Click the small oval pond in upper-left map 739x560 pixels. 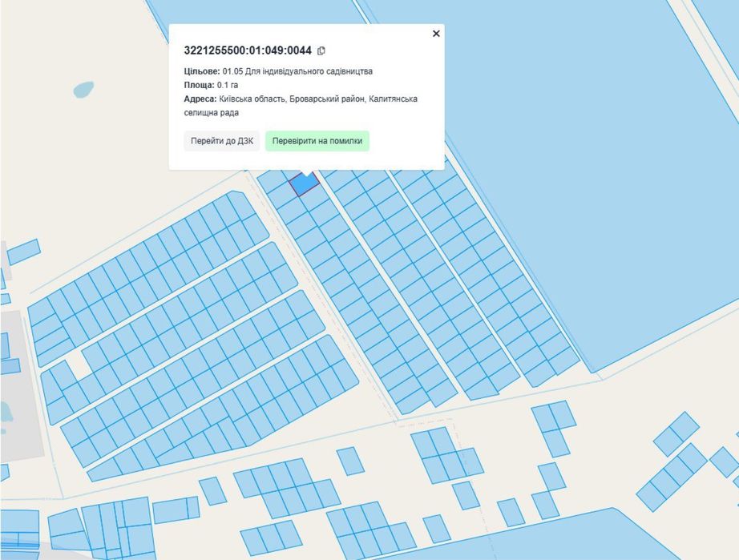coord(82,89)
